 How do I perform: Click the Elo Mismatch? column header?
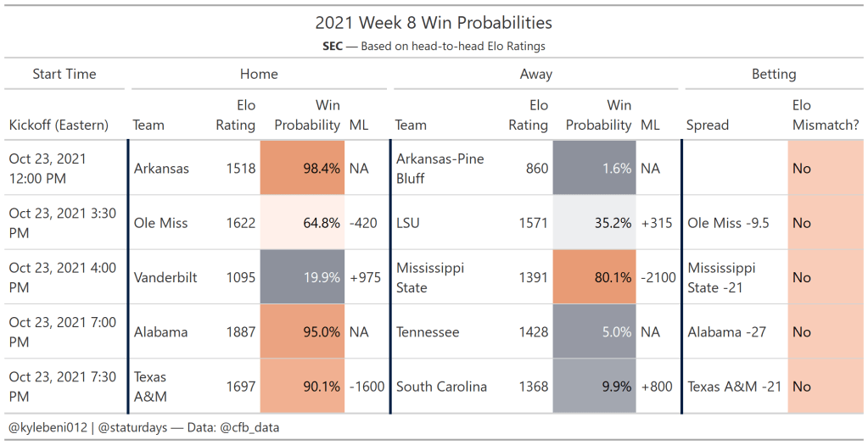[x=825, y=115]
